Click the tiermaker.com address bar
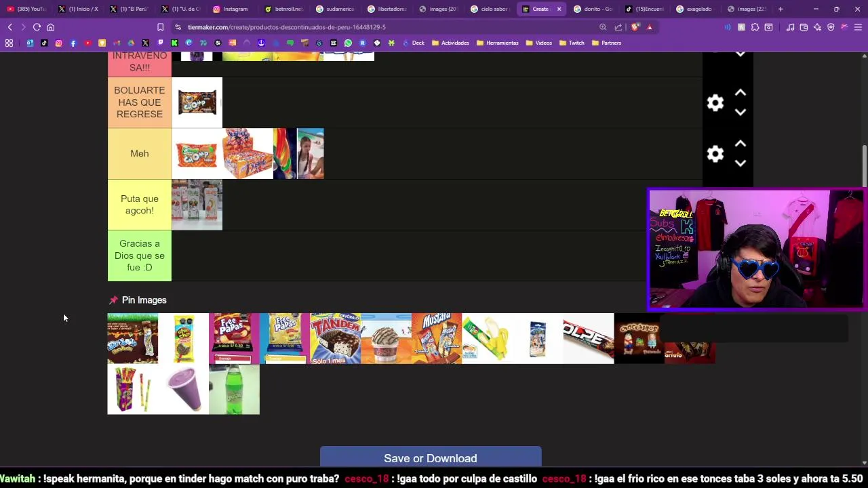Viewport: 868px width, 488px height. tap(387, 27)
